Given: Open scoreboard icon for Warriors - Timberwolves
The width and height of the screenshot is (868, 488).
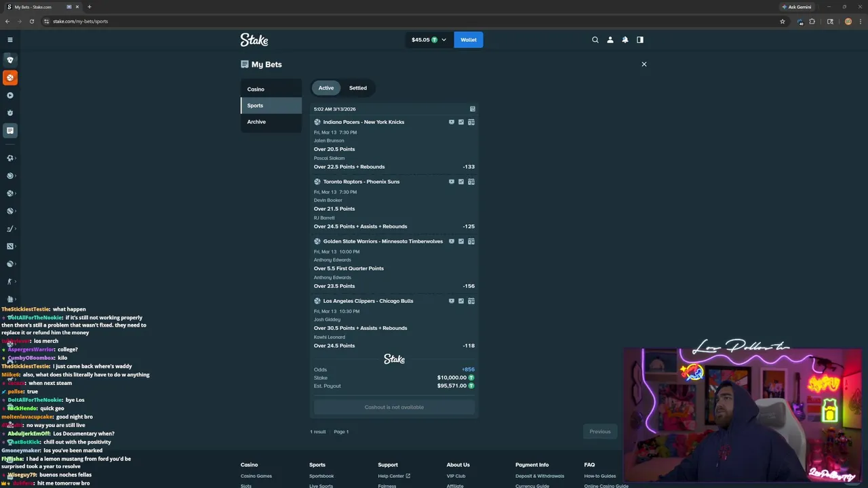Looking at the screenshot, I should 471,241.
